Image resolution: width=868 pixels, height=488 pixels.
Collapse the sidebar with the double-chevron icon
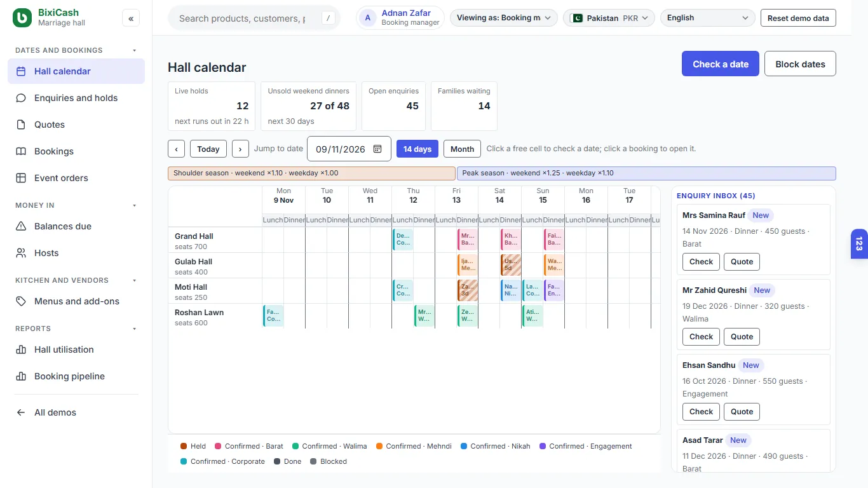pos(131,18)
